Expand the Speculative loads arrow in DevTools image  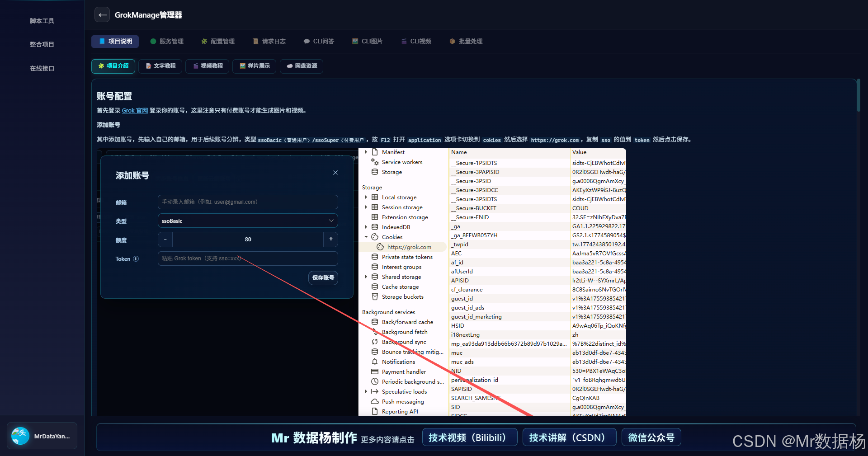[366, 392]
